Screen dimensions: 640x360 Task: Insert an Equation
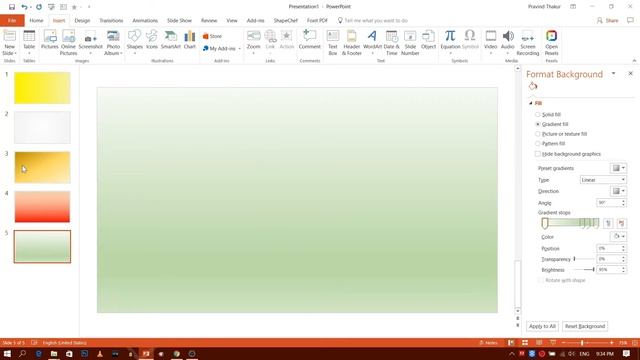(x=450, y=42)
